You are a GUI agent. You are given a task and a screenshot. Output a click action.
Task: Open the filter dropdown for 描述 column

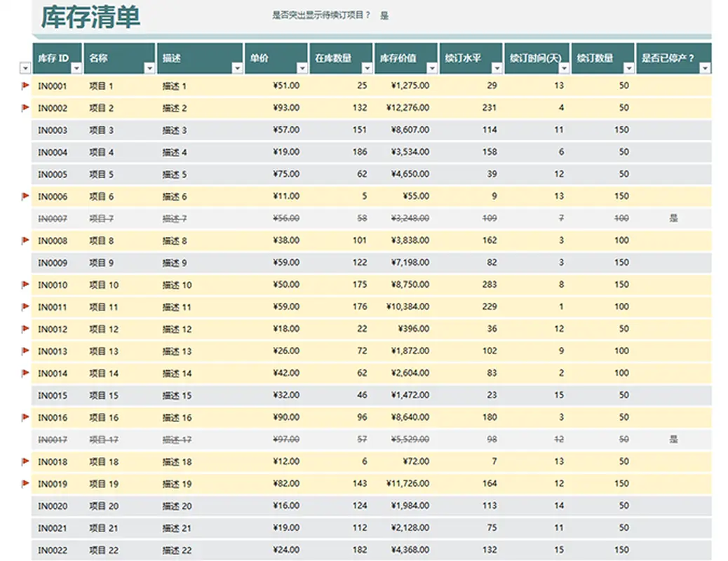[237, 68]
